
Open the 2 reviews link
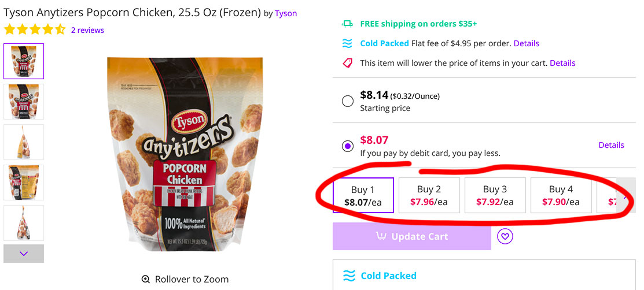click(87, 31)
